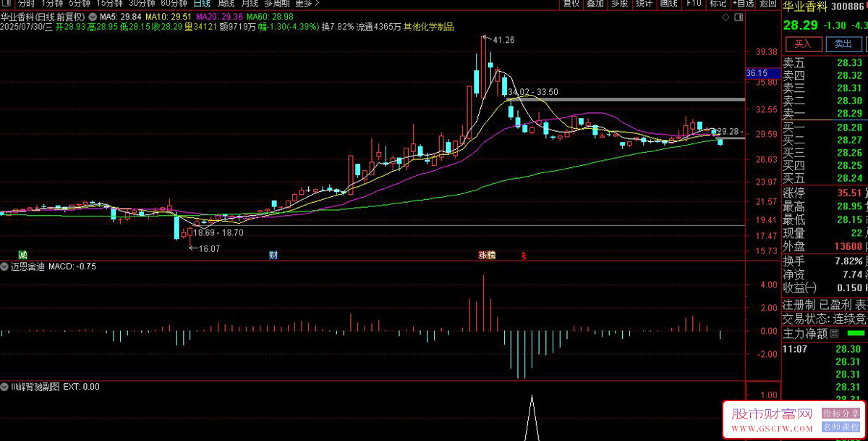Click the 换手 7.82% value
The width and height of the screenshot is (868, 441).
pos(848,261)
